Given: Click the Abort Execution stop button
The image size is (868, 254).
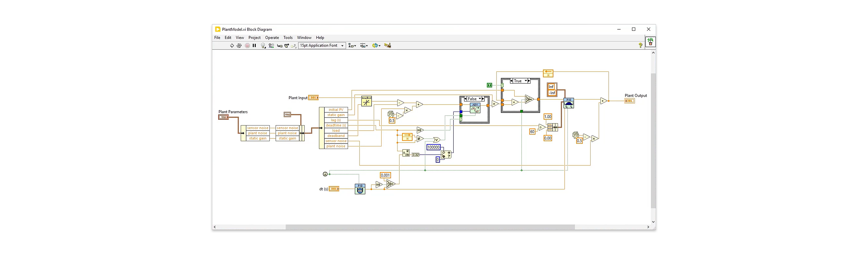Looking at the screenshot, I should [x=247, y=45].
